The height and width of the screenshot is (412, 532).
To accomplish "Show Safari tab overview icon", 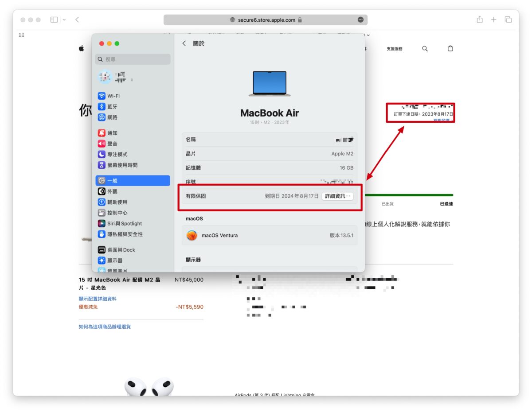I will 508,19.
